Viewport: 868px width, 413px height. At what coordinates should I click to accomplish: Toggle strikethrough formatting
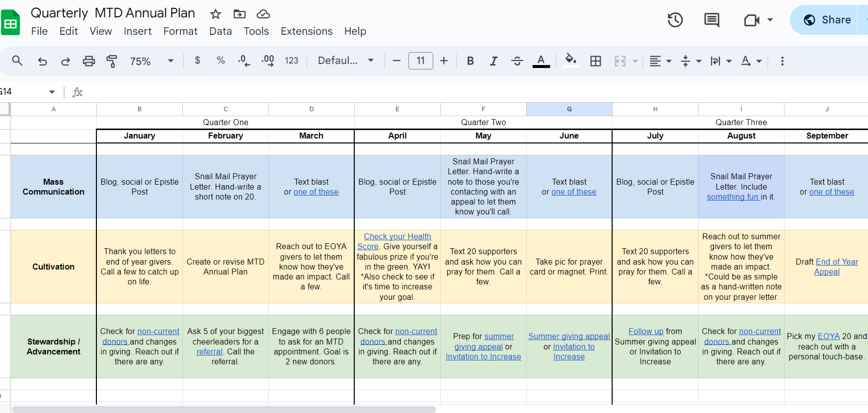(517, 61)
